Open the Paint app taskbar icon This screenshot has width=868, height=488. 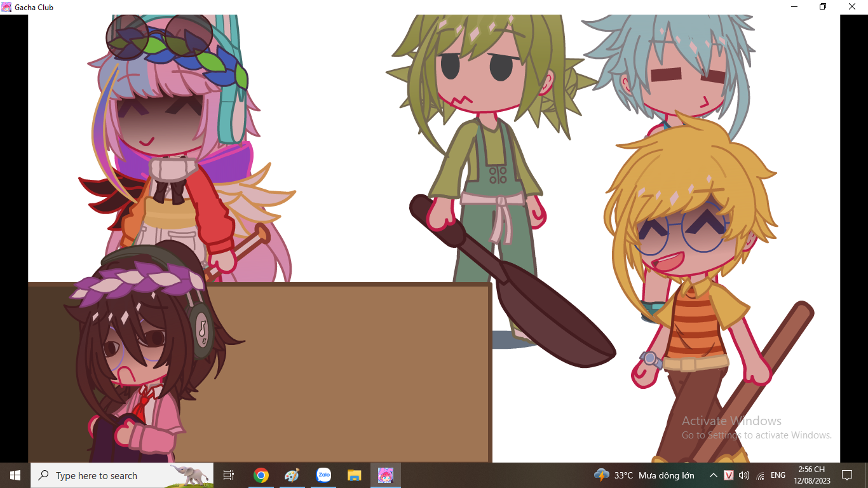[x=292, y=475]
